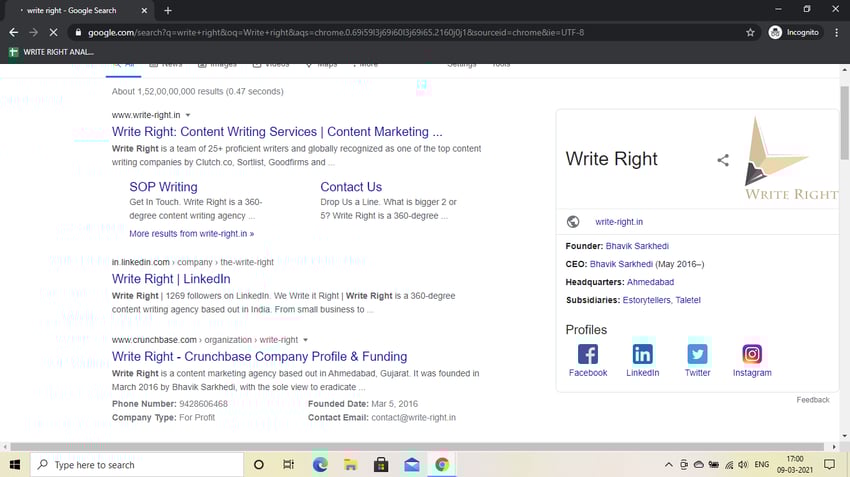Image resolution: width=850 pixels, height=477 pixels.
Task: Open founder Bhavik Sarkhedi link
Action: 637,246
